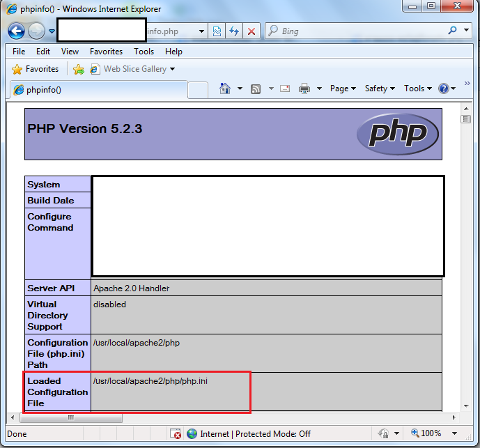This screenshot has width=480, height=448.
Task: Expand the Feeds dropdown arrow
Action: point(271,88)
